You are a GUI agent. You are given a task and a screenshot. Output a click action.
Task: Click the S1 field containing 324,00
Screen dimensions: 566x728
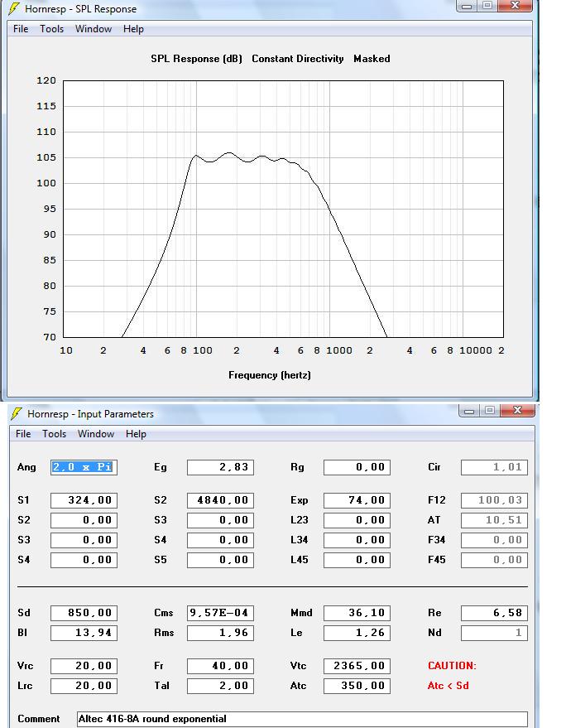click(84, 500)
